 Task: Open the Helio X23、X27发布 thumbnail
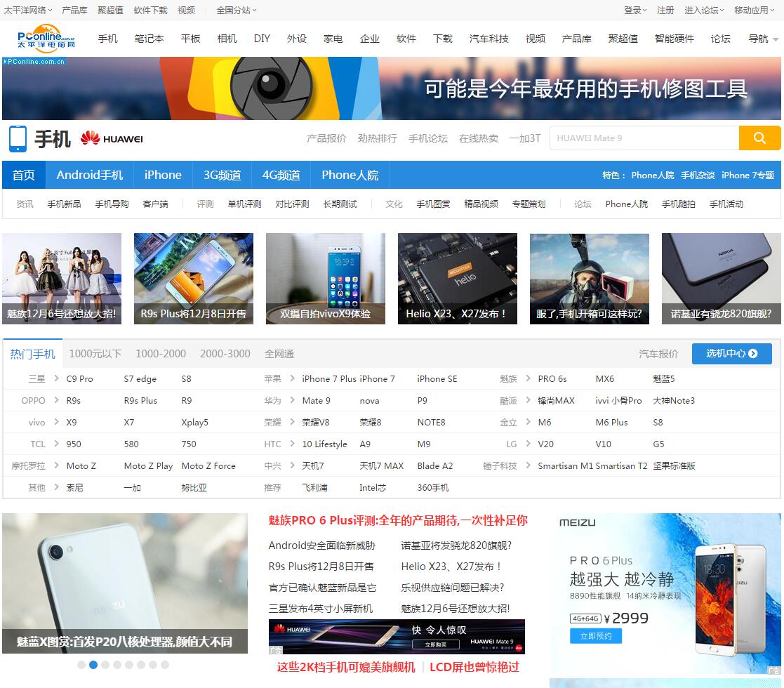(x=458, y=279)
